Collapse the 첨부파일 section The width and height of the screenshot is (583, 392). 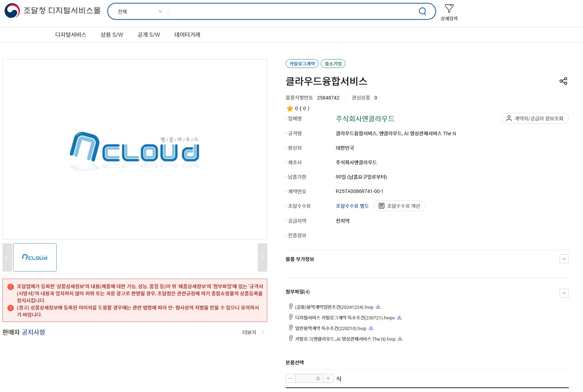[x=564, y=293]
